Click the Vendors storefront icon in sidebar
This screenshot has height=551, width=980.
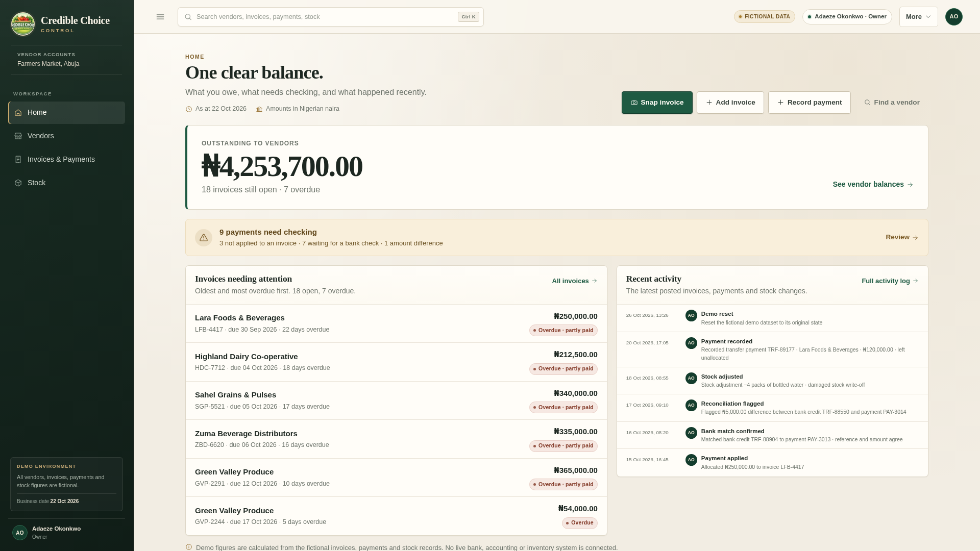18,136
